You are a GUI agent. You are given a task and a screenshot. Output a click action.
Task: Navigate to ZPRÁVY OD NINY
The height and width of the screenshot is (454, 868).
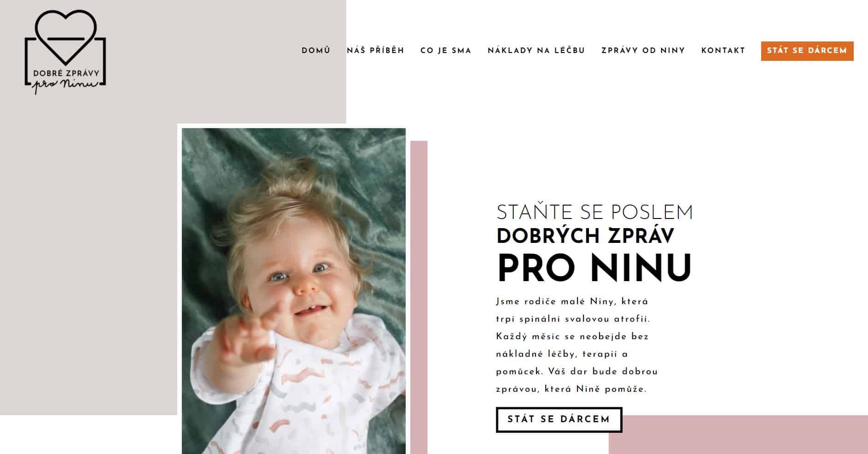pos(643,51)
